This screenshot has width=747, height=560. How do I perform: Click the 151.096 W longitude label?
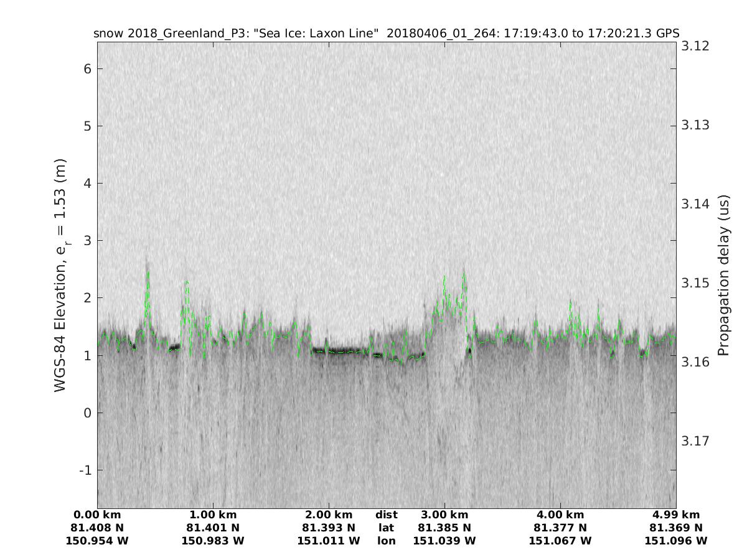coord(676,541)
